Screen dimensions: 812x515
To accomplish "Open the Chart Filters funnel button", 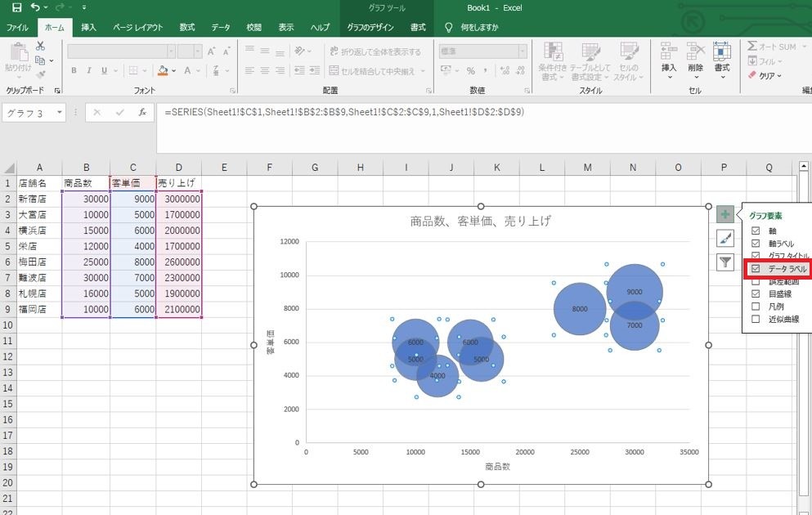I will click(725, 262).
